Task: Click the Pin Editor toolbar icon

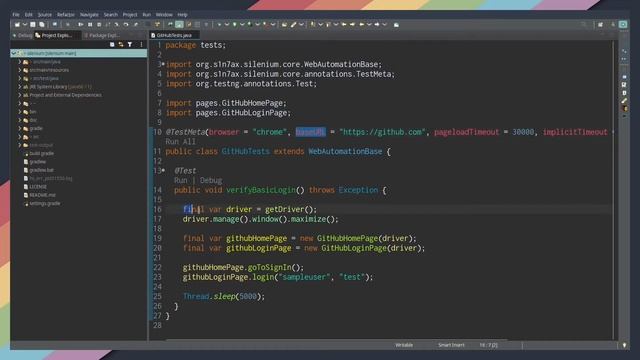Action: 396,25
